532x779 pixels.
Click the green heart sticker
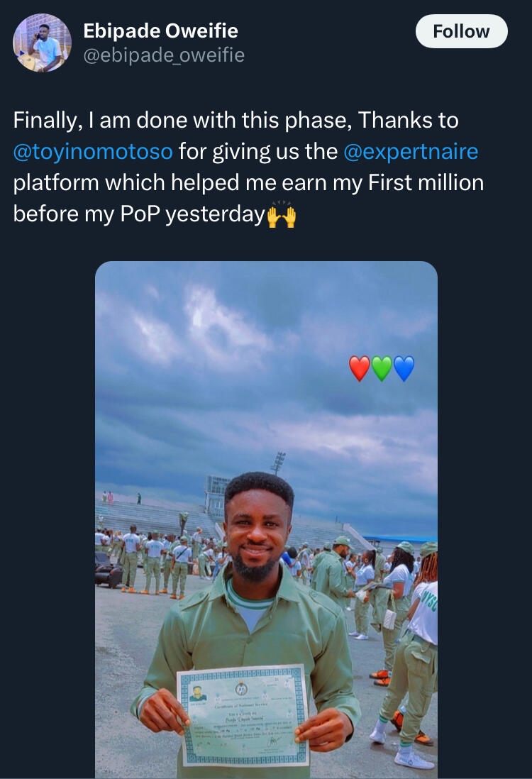tap(382, 369)
